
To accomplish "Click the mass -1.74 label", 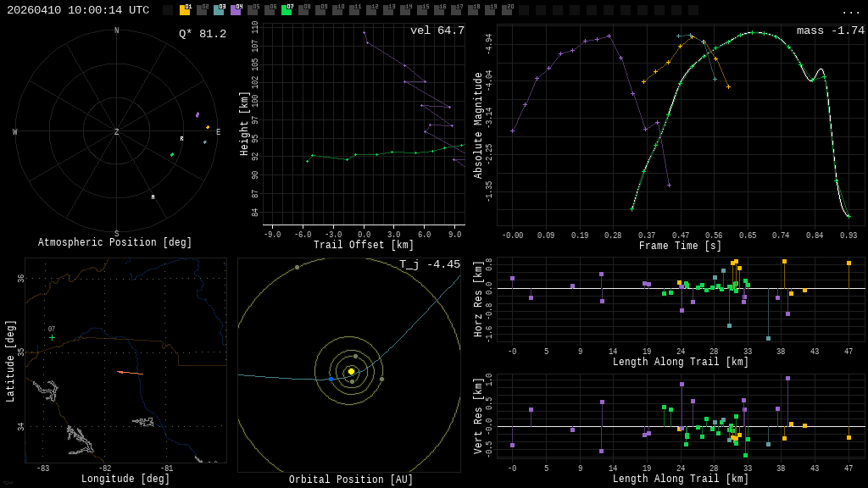I will click(830, 30).
